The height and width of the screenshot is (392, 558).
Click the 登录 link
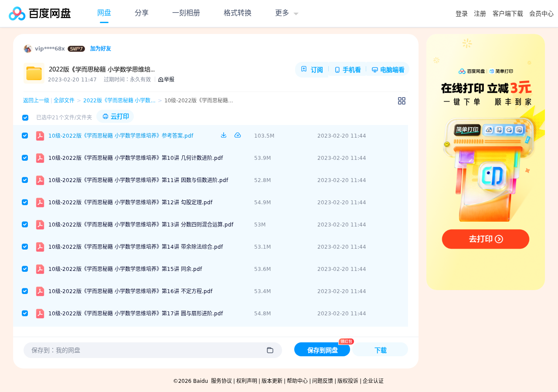pyautogui.click(x=462, y=14)
